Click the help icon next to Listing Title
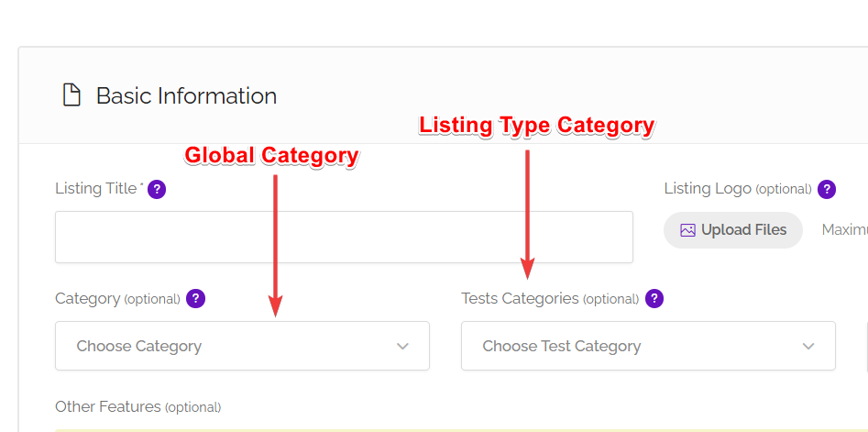Viewport: 868px width, 432px height. [157, 190]
